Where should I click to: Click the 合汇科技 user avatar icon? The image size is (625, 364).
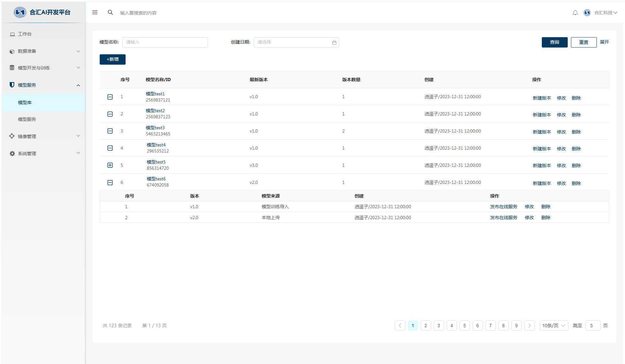coord(587,13)
